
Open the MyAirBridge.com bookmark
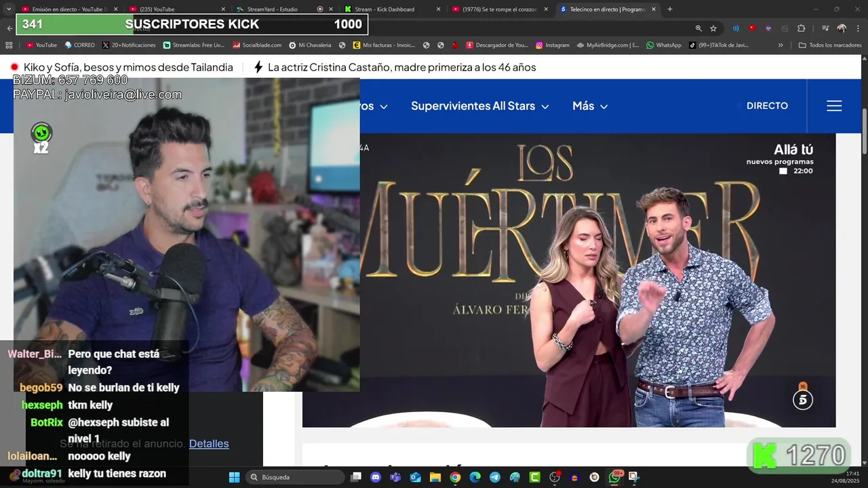(x=608, y=45)
